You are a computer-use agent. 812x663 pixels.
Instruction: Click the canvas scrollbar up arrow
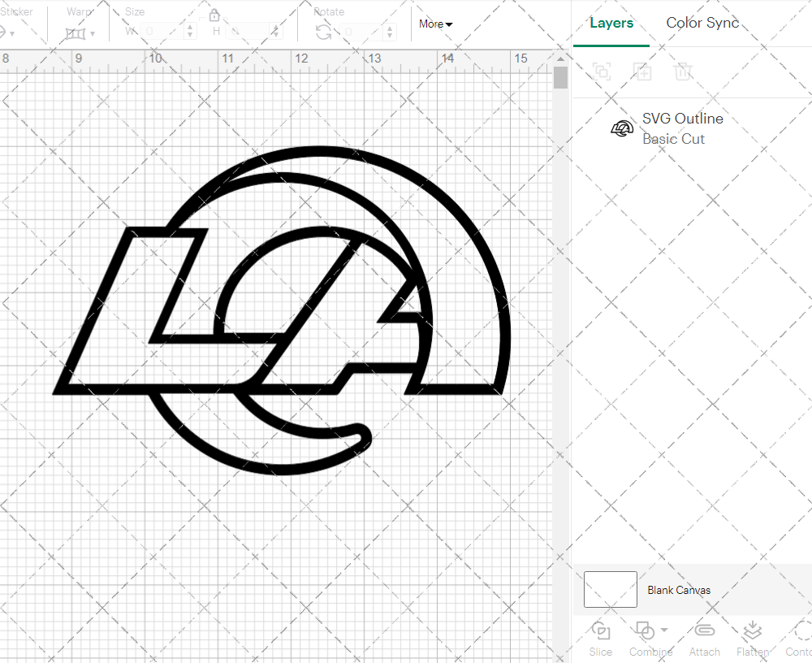(560, 59)
